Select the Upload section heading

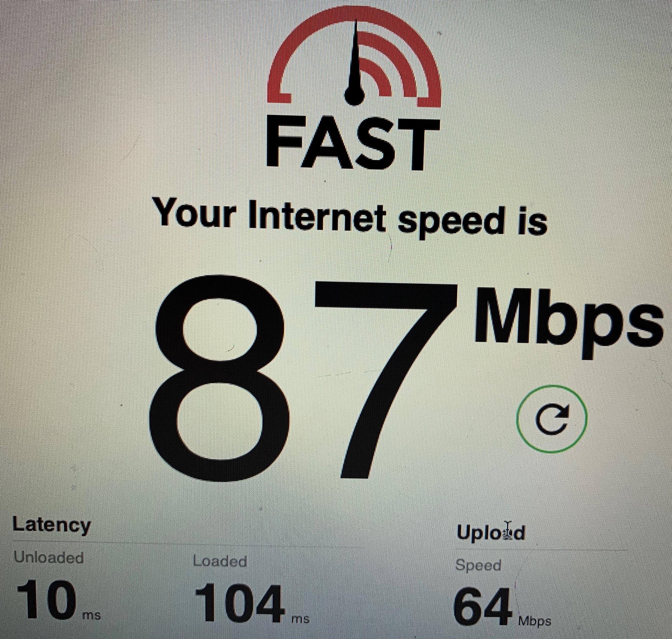491,532
